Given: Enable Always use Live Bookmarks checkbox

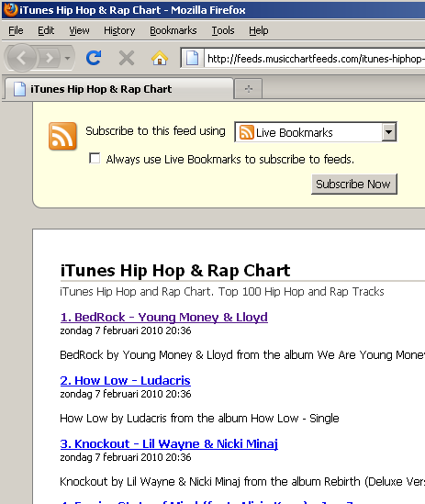Looking at the screenshot, I should point(95,158).
